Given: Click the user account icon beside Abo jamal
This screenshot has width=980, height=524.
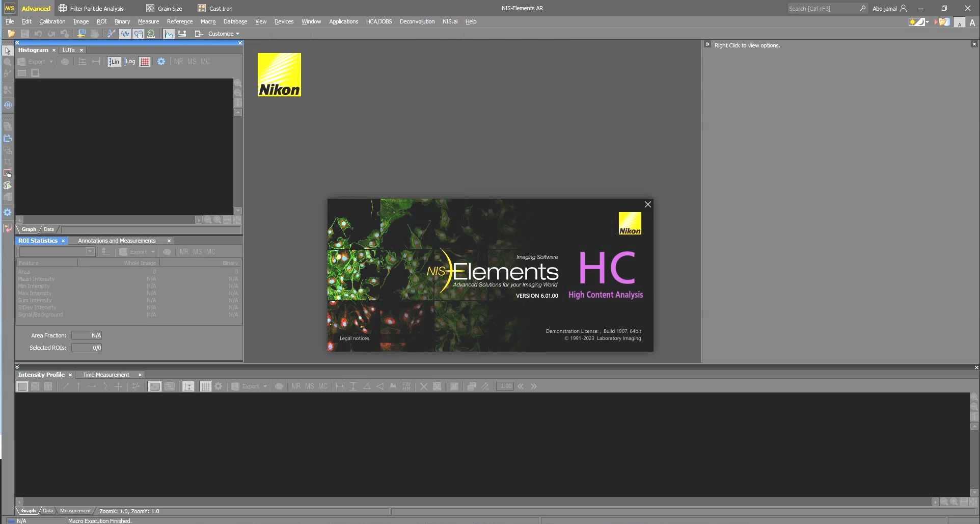Looking at the screenshot, I should pyautogui.click(x=904, y=8).
